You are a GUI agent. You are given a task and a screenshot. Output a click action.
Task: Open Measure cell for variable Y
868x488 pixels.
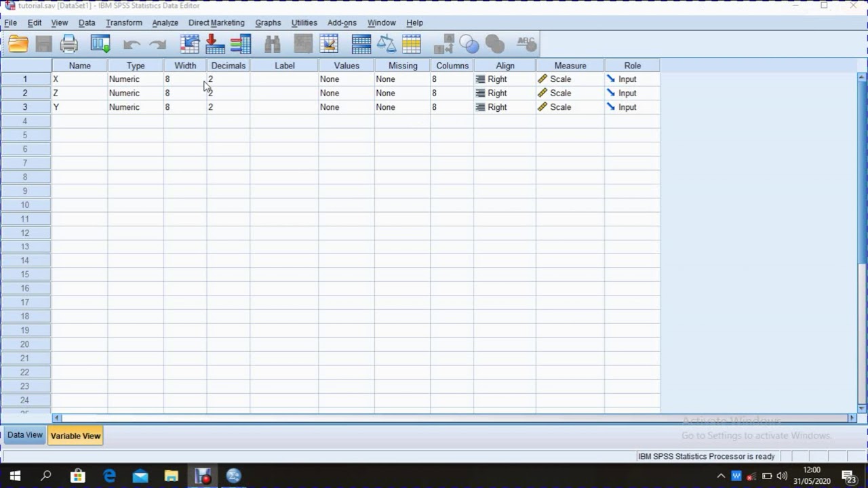tap(570, 107)
